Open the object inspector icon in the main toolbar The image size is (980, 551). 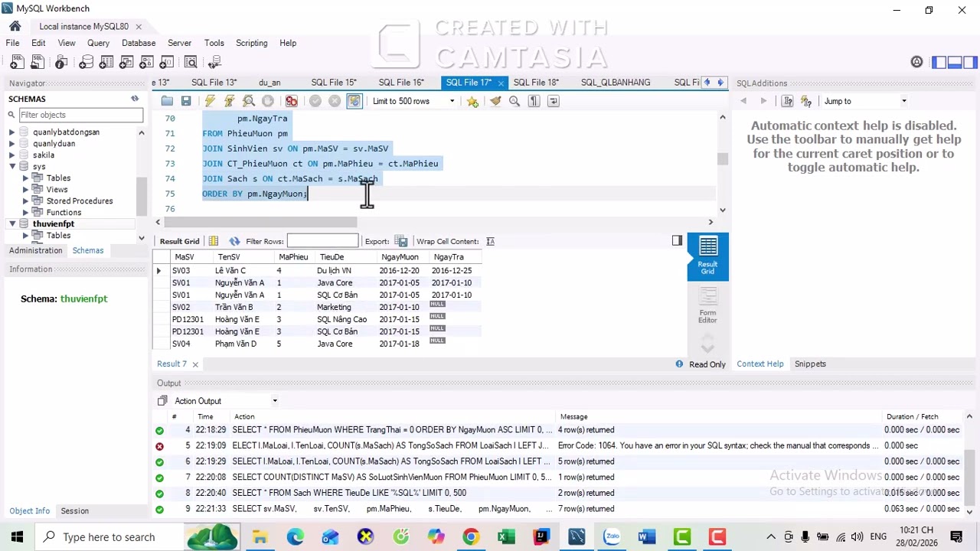pyautogui.click(x=61, y=62)
